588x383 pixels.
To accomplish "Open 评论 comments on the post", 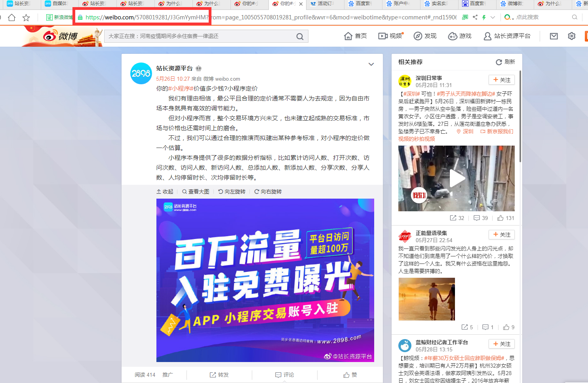I will (x=285, y=375).
